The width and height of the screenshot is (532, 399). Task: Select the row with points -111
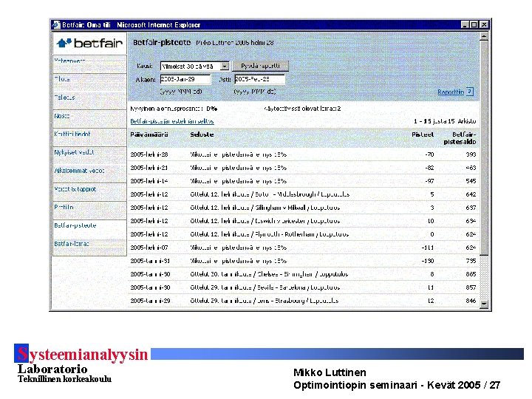click(303, 248)
